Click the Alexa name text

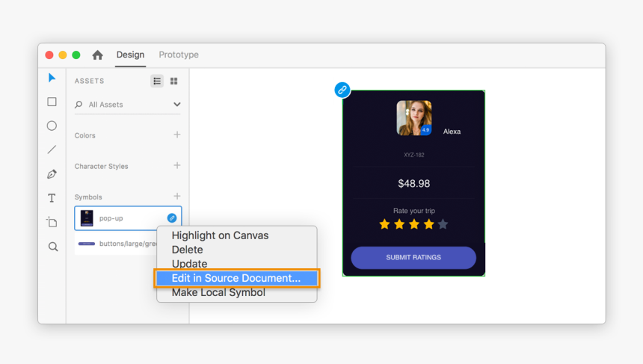click(452, 132)
